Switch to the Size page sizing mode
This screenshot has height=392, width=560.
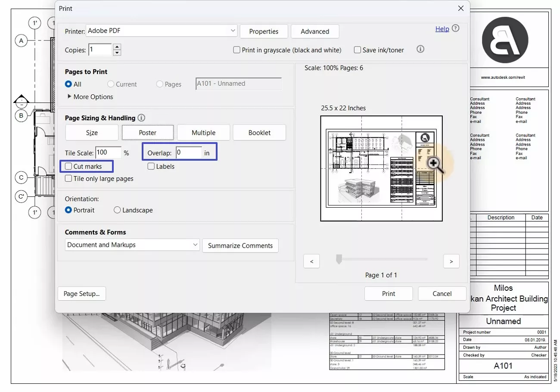(91, 132)
